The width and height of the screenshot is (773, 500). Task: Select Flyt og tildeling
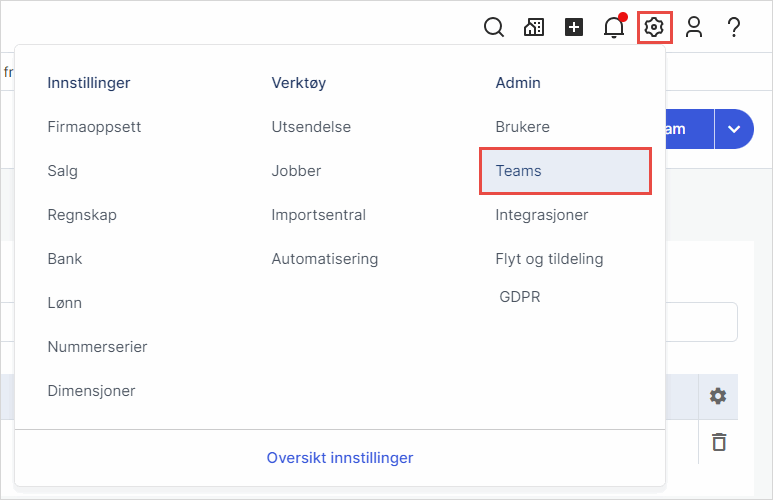(x=549, y=259)
